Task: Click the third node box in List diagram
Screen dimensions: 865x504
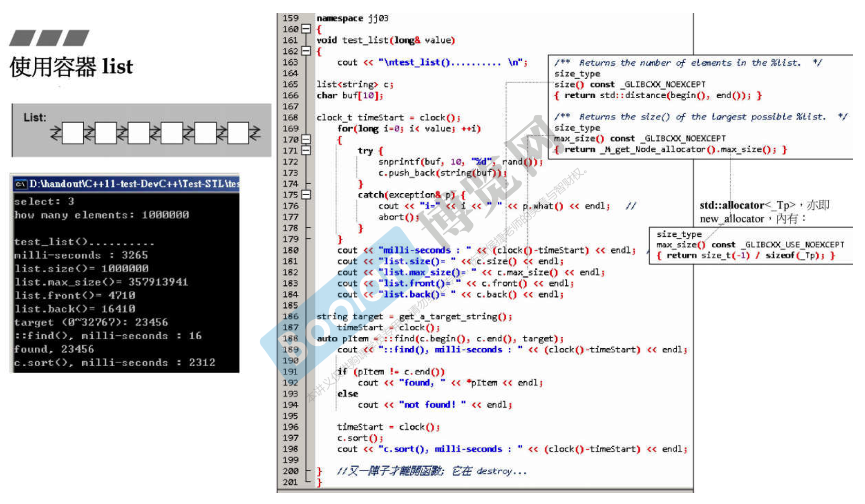Action: coord(139,133)
